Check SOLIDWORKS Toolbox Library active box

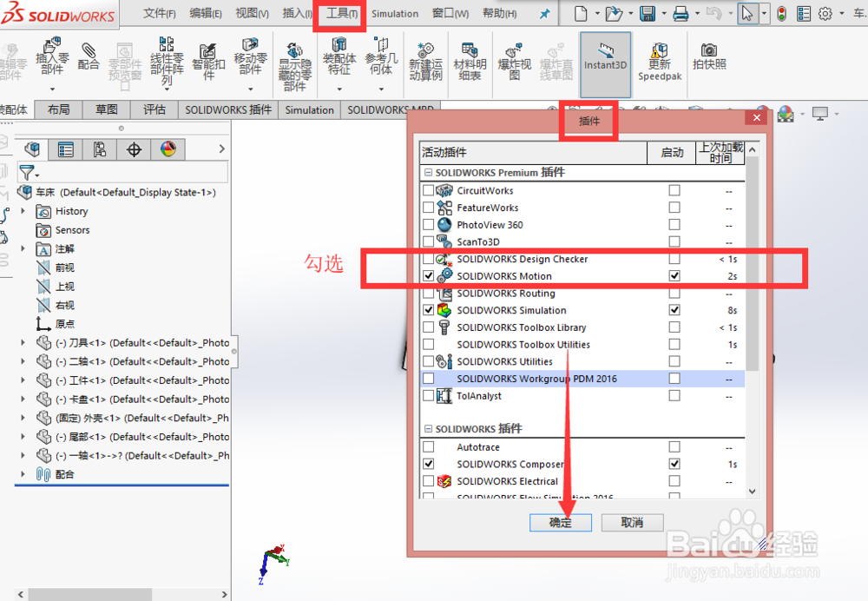coord(428,327)
